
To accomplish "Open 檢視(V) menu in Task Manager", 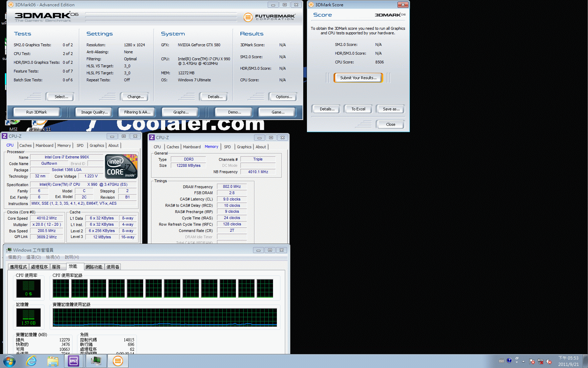I will coord(53,257).
